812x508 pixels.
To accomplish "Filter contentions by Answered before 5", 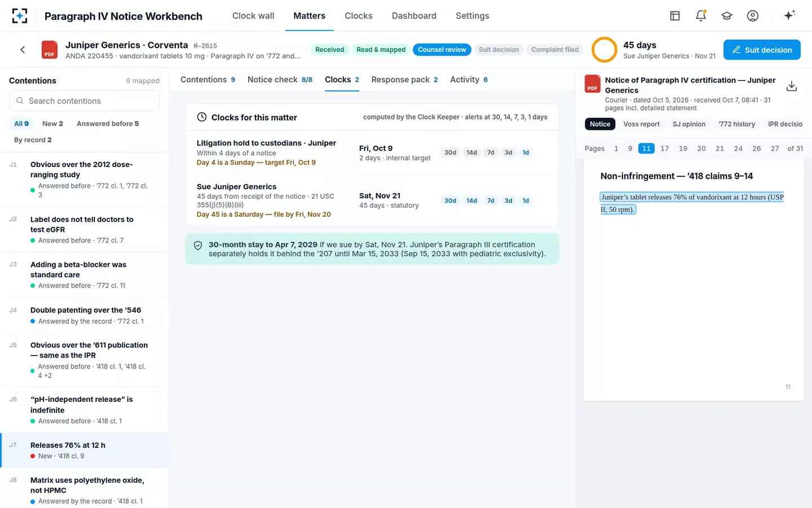I will 108,124.
